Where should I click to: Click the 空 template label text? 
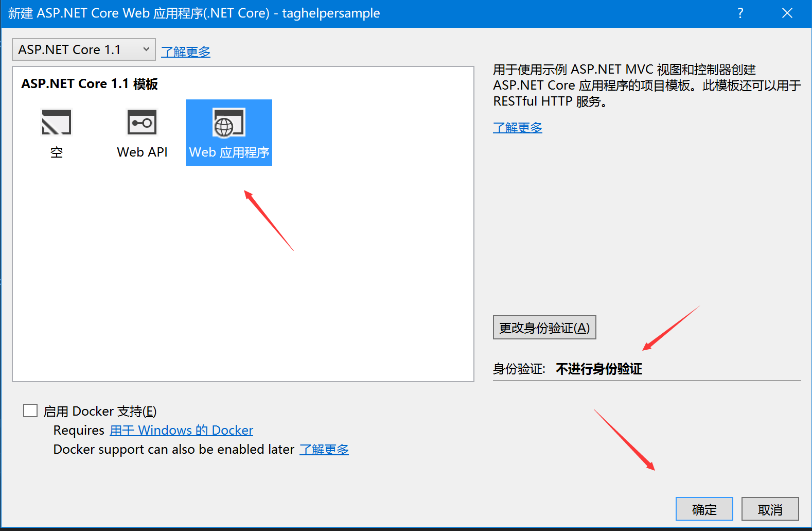57,152
